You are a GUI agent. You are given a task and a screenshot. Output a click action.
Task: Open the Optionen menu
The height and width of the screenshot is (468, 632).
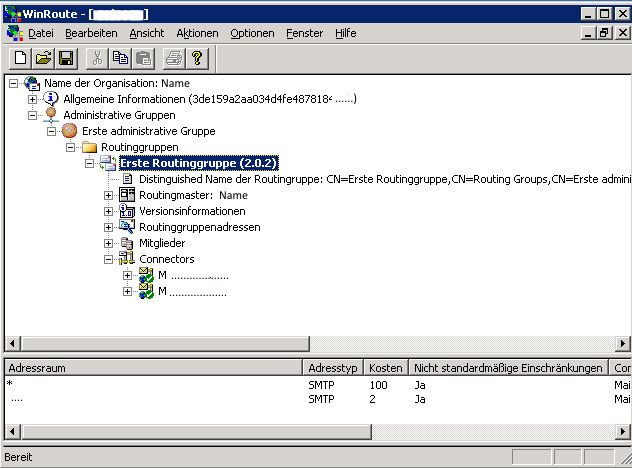[x=252, y=33]
